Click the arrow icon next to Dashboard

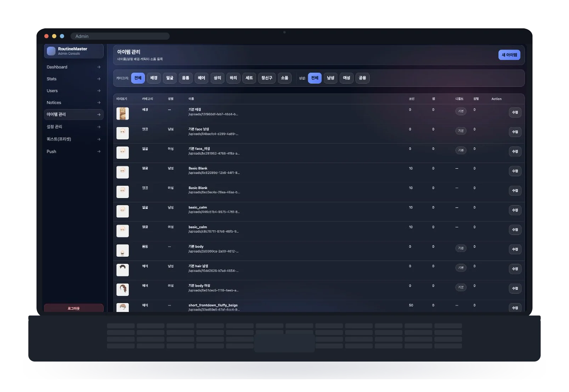pos(99,67)
